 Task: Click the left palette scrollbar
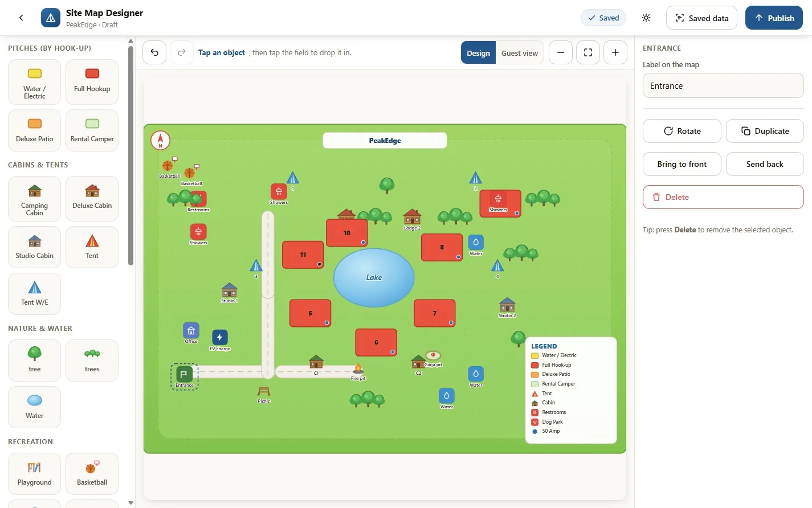[x=130, y=155]
